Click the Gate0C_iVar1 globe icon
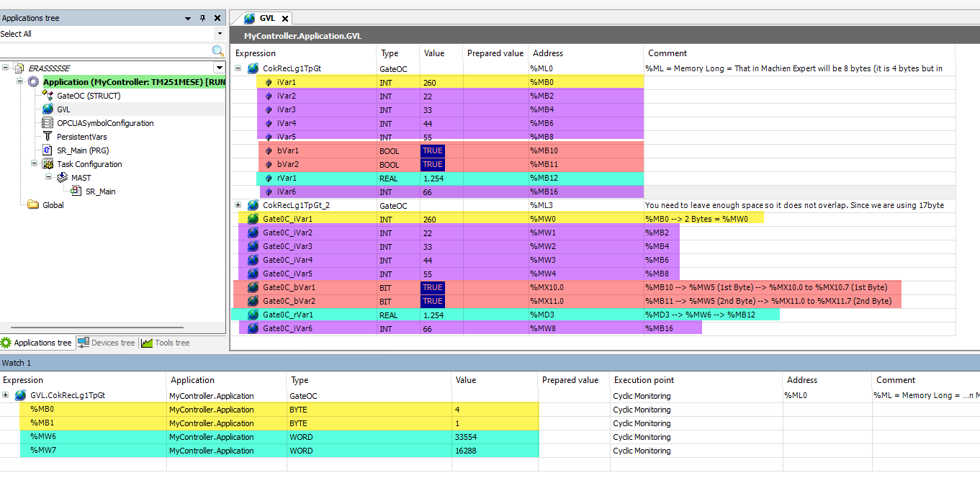Viewport: 980px width, 478px height. pos(253,219)
